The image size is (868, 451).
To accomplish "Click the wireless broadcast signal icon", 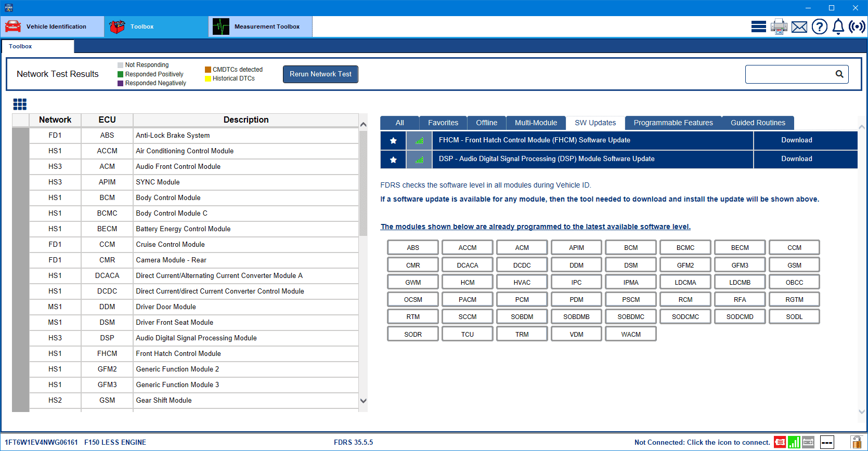I will point(857,26).
